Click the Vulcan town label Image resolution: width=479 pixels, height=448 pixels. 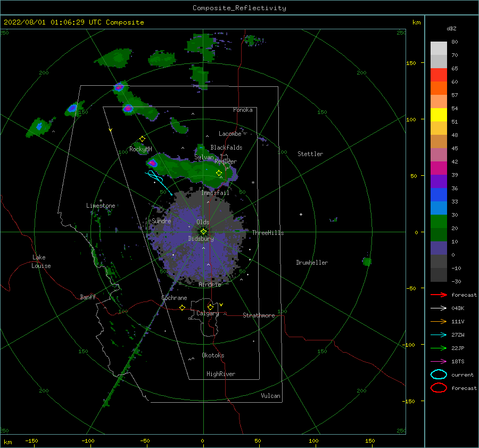tap(270, 396)
